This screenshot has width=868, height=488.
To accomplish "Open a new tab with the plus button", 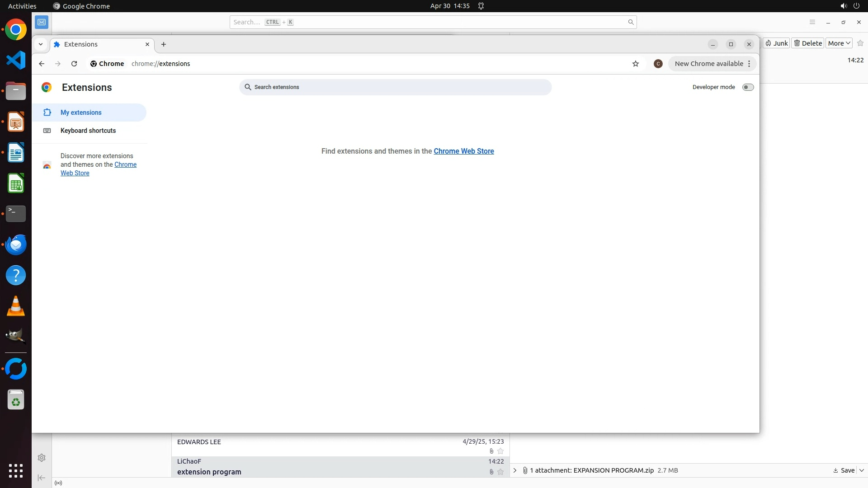I will (x=164, y=44).
